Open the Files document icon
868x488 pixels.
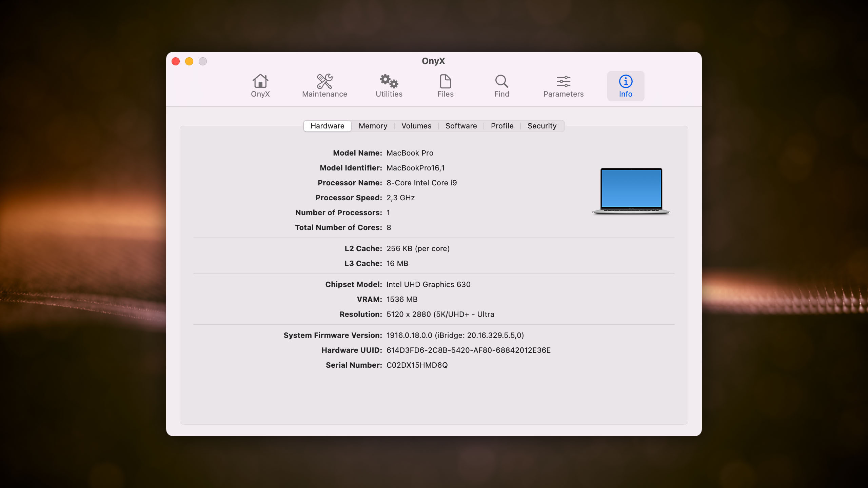[445, 86]
